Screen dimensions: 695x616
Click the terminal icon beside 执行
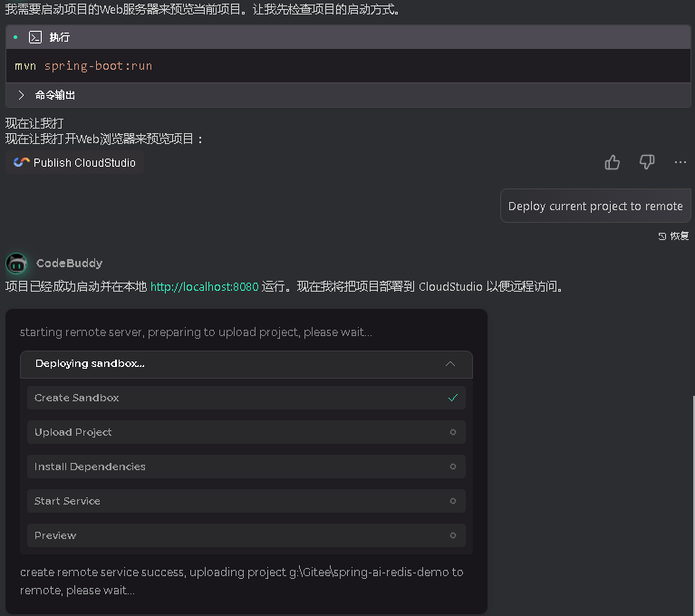[x=35, y=37]
